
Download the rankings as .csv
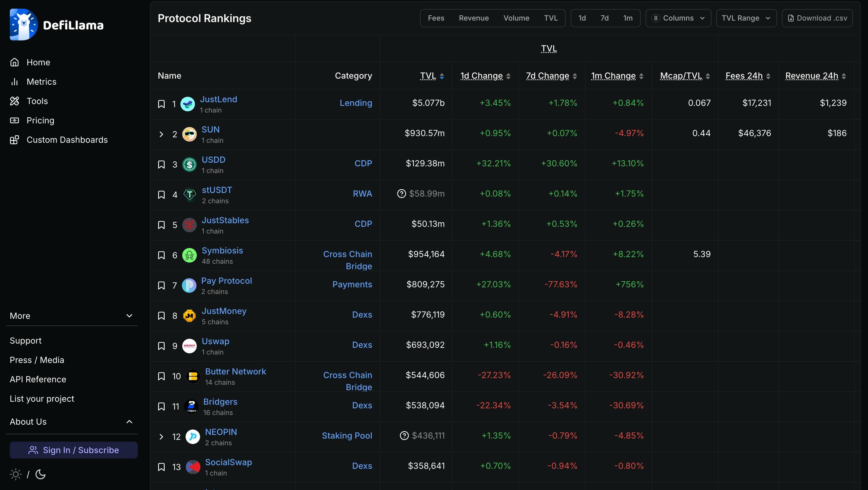tap(817, 18)
